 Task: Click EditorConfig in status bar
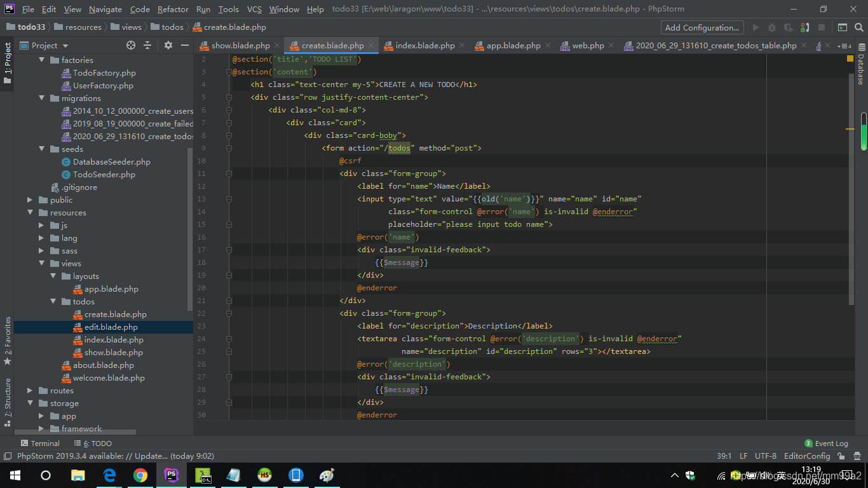pyautogui.click(x=807, y=456)
